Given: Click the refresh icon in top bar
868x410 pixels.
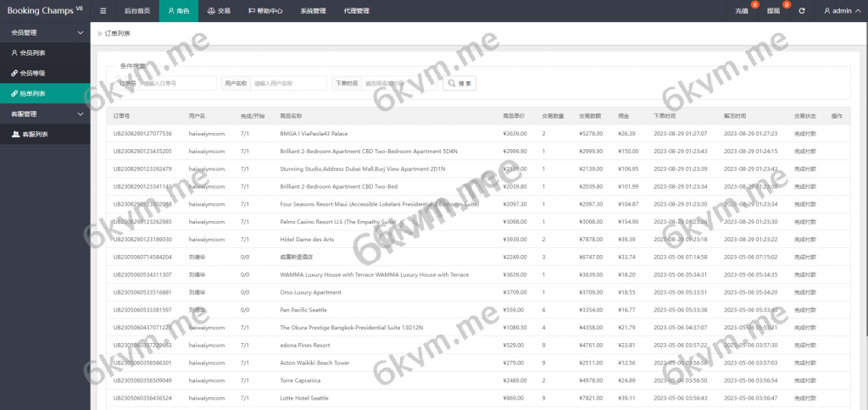Looking at the screenshot, I should (802, 11).
